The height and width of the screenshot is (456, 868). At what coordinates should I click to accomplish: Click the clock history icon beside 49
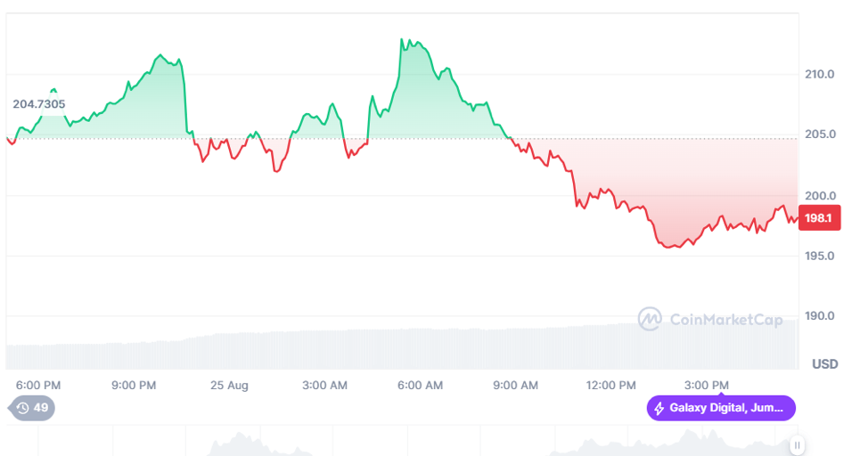pyautogui.click(x=22, y=409)
